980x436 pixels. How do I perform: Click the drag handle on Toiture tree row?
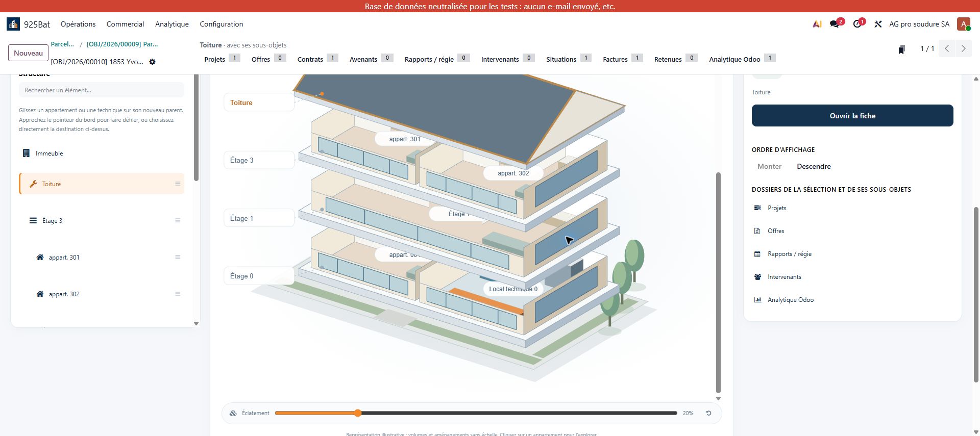pyautogui.click(x=178, y=184)
